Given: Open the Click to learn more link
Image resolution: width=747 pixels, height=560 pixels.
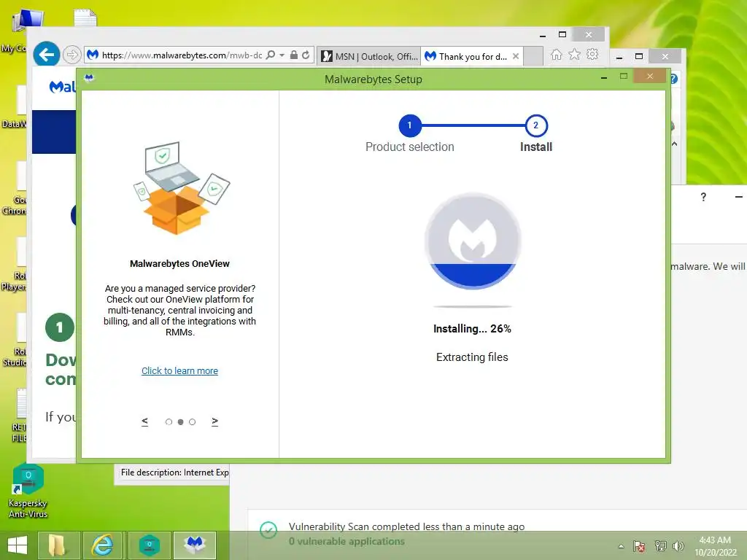Looking at the screenshot, I should [x=179, y=371].
